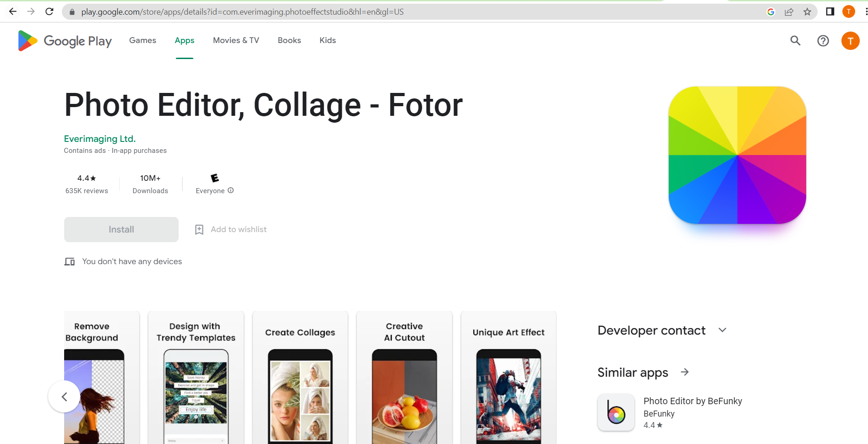Click the browser forward arrow
This screenshot has height=444, width=868.
click(31, 11)
